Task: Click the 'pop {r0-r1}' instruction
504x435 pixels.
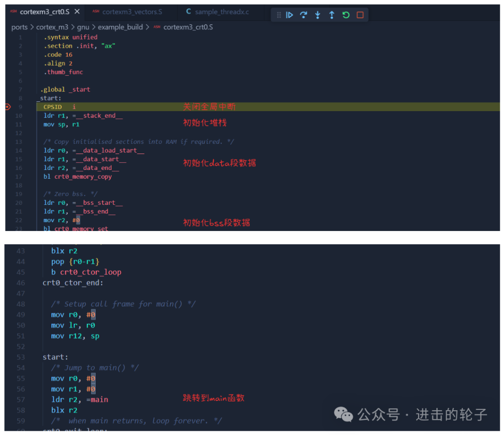Action: 75,262
